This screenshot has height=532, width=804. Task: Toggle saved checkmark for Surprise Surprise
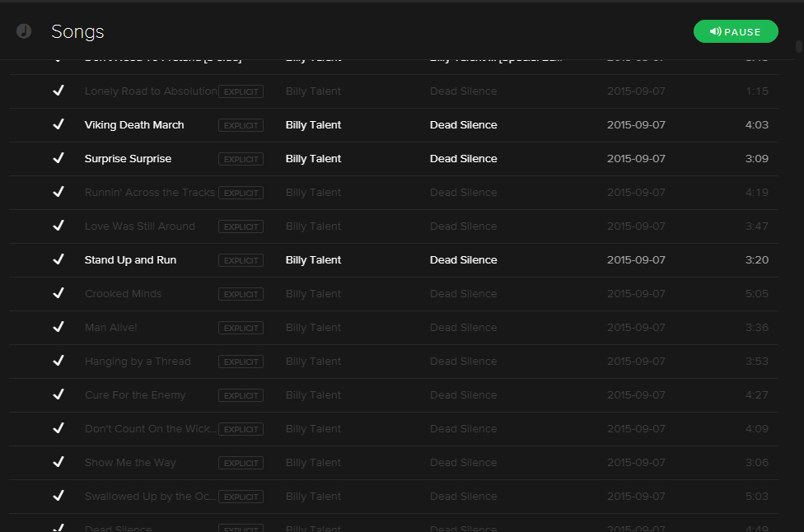pos(58,158)
